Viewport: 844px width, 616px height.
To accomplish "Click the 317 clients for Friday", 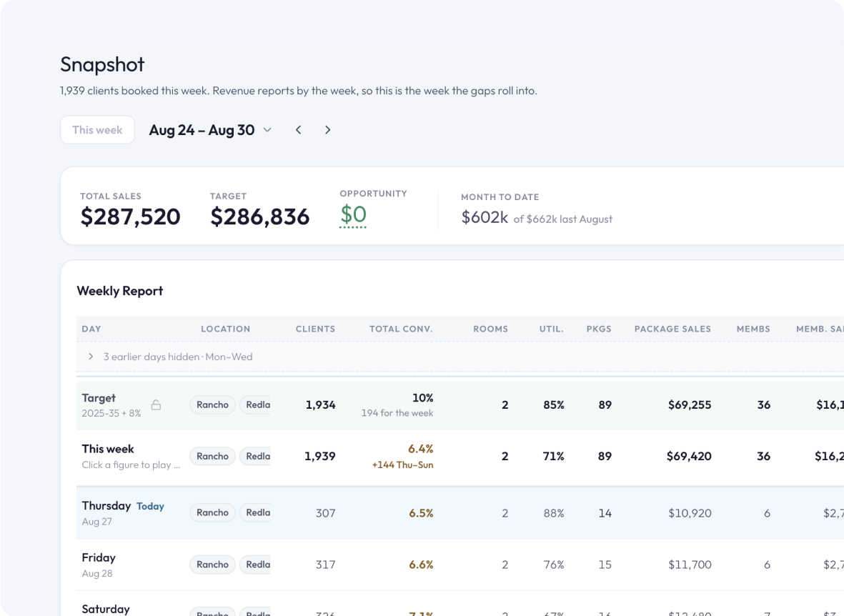I will (x=326, y=565).
